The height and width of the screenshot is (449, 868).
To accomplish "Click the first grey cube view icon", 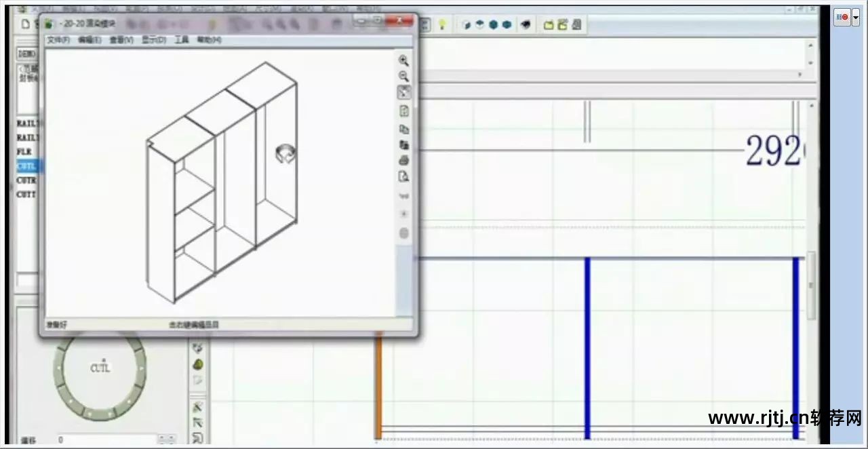I will [x=466, y=24].
